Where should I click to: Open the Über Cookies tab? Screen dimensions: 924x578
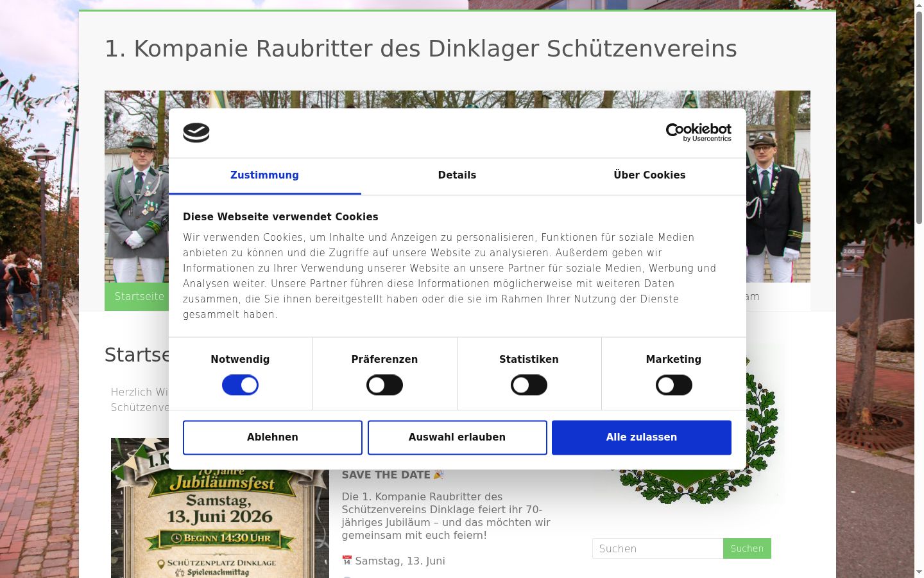point(649,175)
